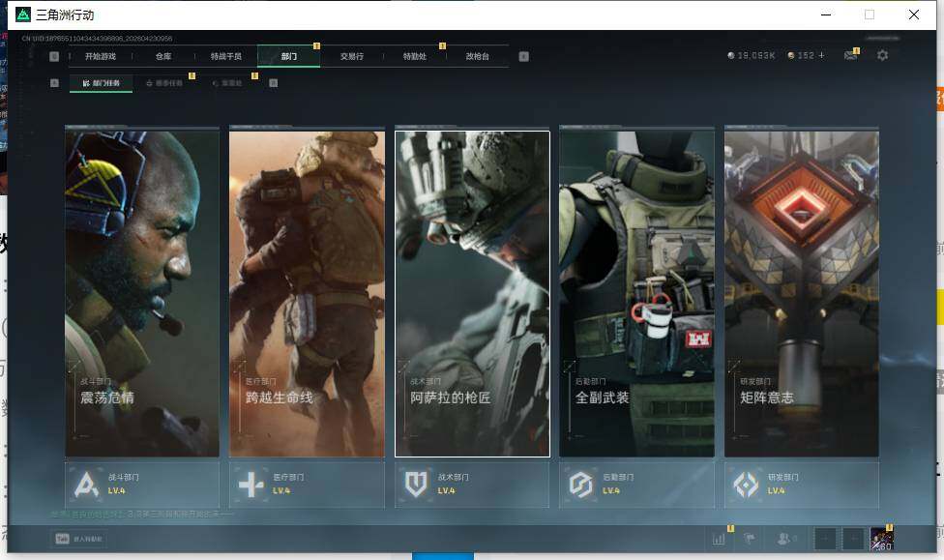This screenshot has width=944, height=560.
Task: Click the 战术部门 LV.4 shield icon
Action: [416, 485]
